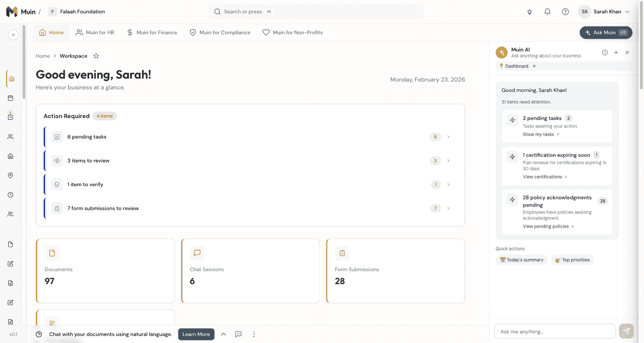The height and width of the screenshot is (343, 644).
Task: Open the recent history clock icon in sidebar
Action: 10,194
